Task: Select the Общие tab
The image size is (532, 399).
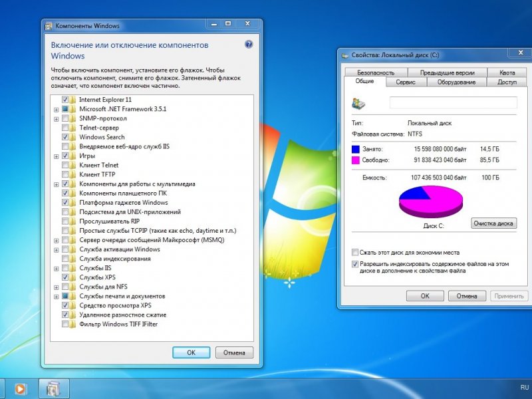Action: pyautogui.click(x=364, y=81)
